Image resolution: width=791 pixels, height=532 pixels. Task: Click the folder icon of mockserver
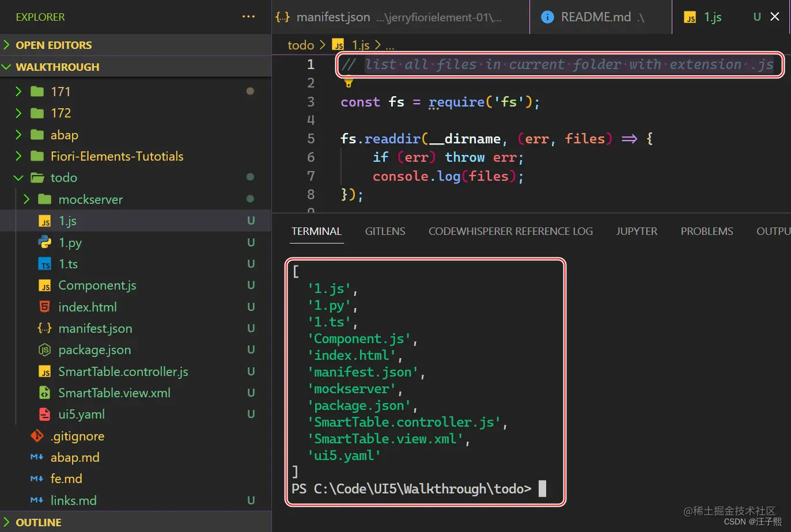[45, 199]
